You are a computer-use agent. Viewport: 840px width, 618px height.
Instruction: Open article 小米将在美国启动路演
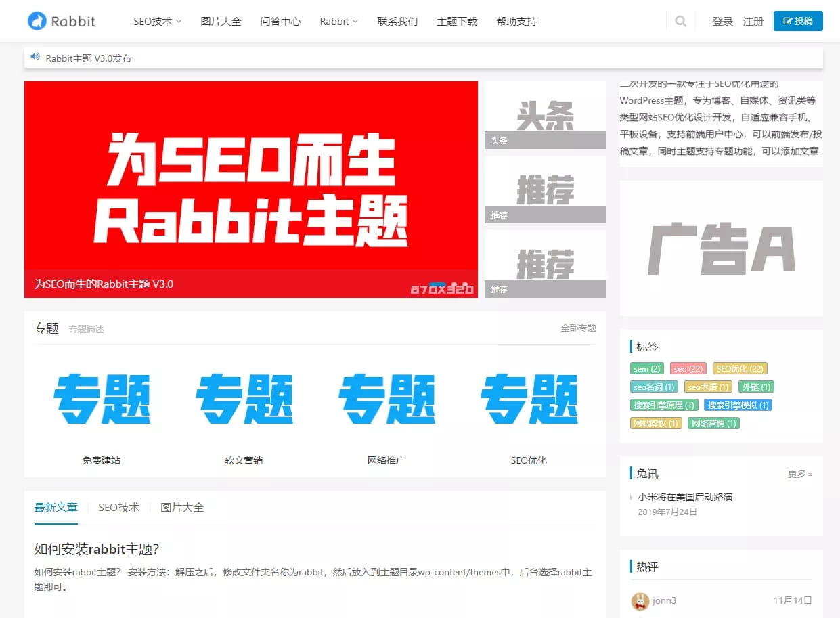click(x=687, y=496)
